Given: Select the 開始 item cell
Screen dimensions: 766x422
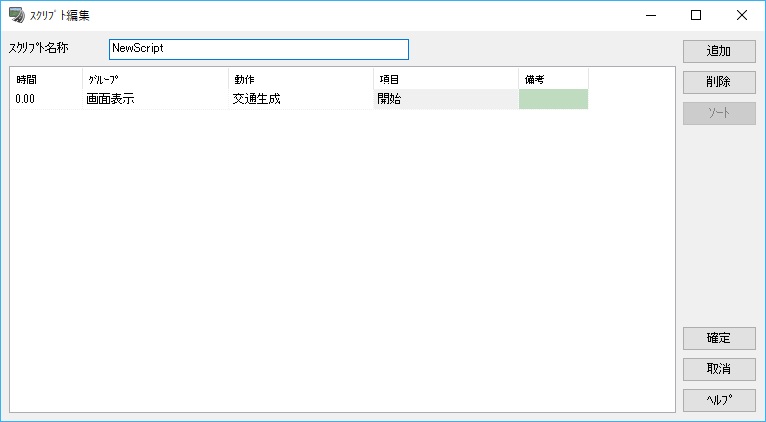Looking at the screenshot, I should (x=446, y=99).
